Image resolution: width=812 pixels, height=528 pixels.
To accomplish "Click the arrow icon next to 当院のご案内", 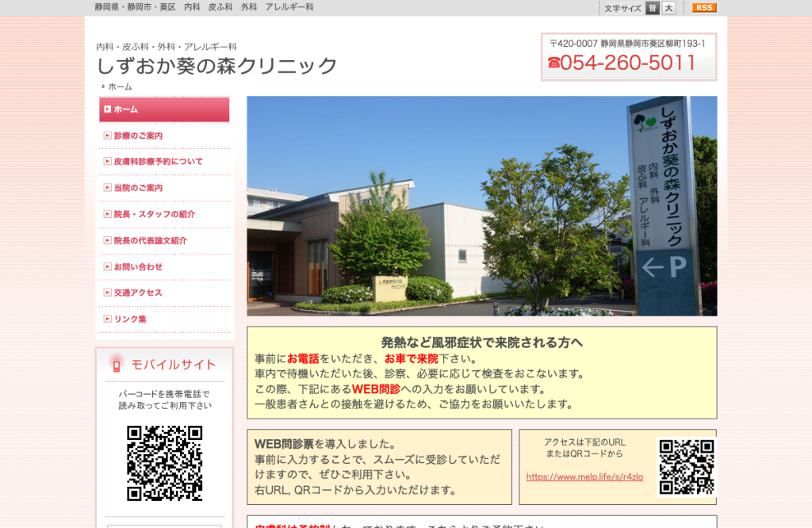I will coord(107,187).
